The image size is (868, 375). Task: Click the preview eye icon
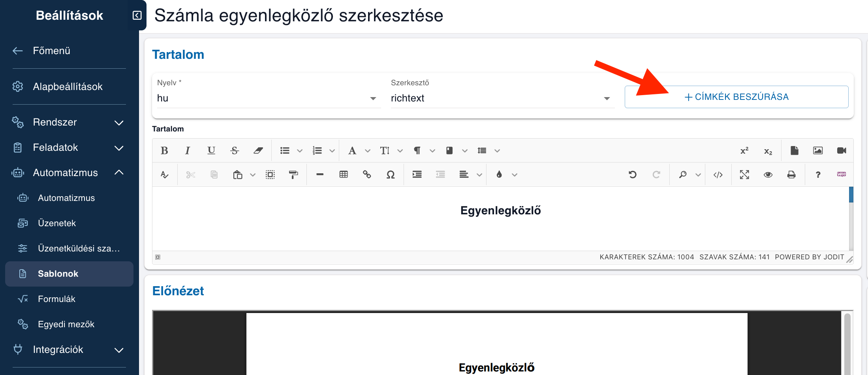[768, 174]
